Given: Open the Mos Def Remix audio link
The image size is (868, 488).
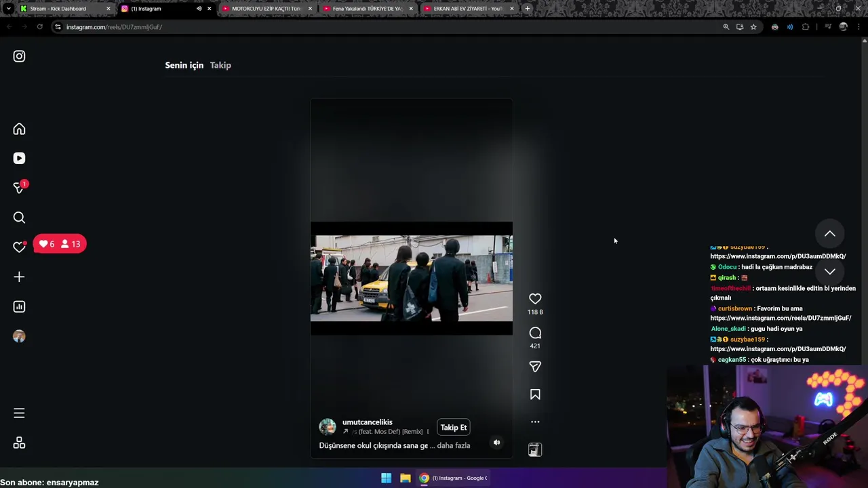Looking at the screenshot, I should coord(386,432).
